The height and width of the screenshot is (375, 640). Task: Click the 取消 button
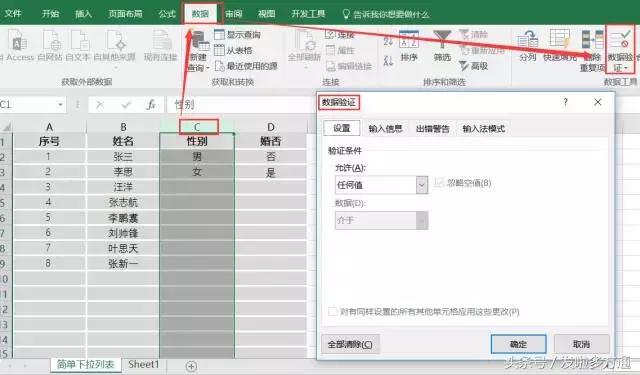click(582, 344)
